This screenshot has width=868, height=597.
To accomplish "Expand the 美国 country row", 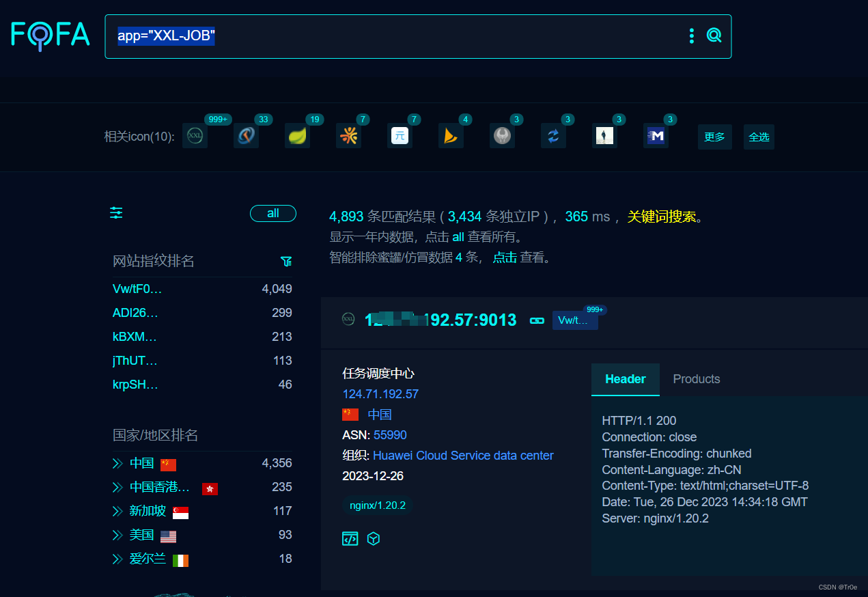I will (117, 536).
